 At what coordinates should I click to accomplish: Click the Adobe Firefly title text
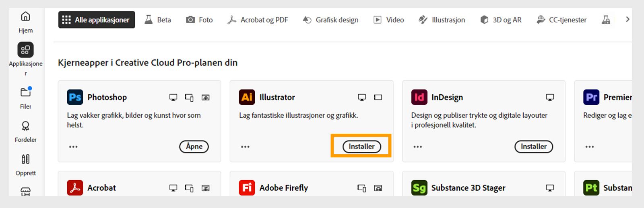coord(284,188)
